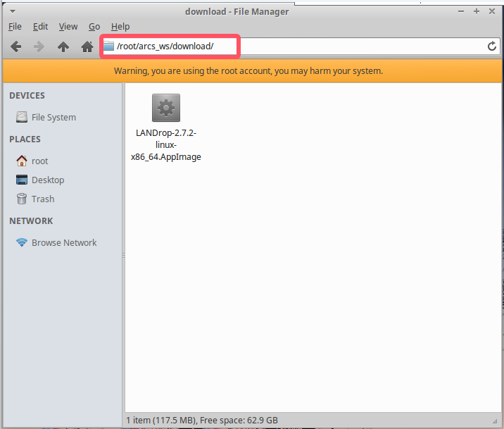504x429 pixels.
Task: Minimize the File Manager window
Action: pos(460,11)
